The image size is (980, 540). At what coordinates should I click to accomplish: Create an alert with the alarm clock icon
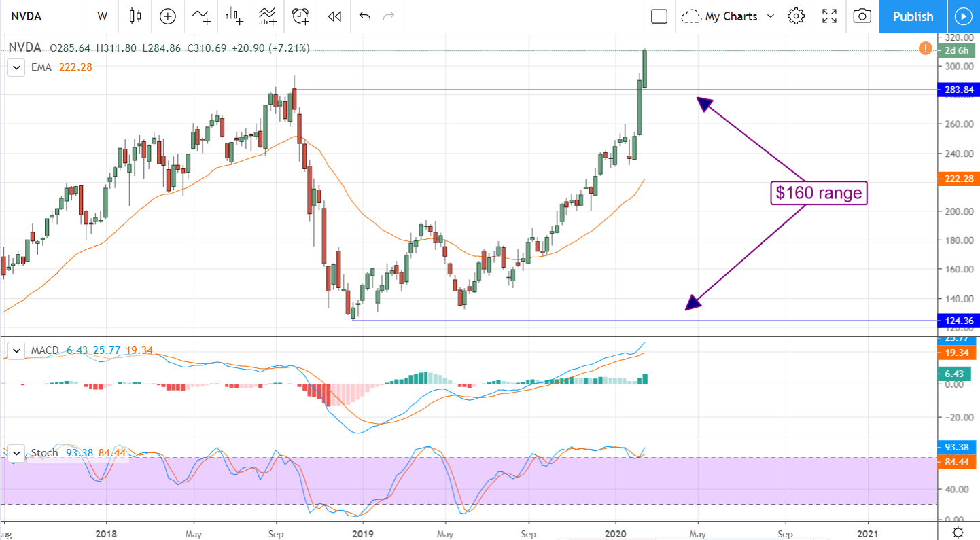[300, 16]
